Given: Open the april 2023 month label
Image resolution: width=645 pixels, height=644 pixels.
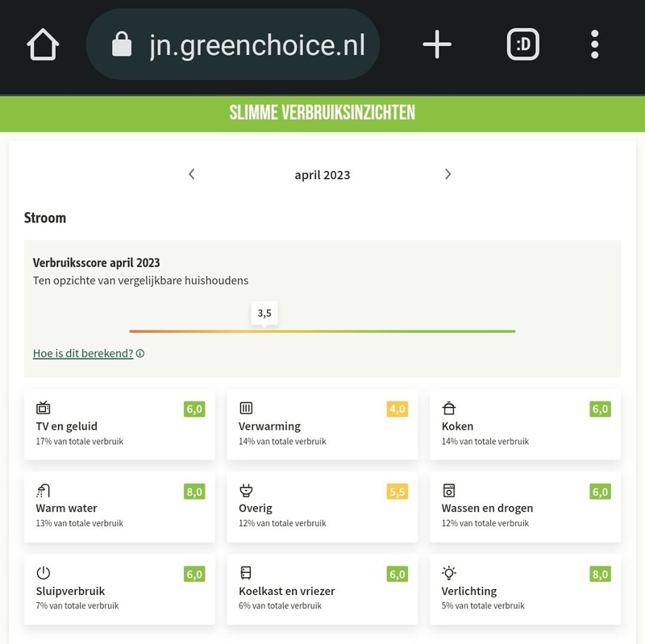Looking at the screenshot, I should point(322,175).
